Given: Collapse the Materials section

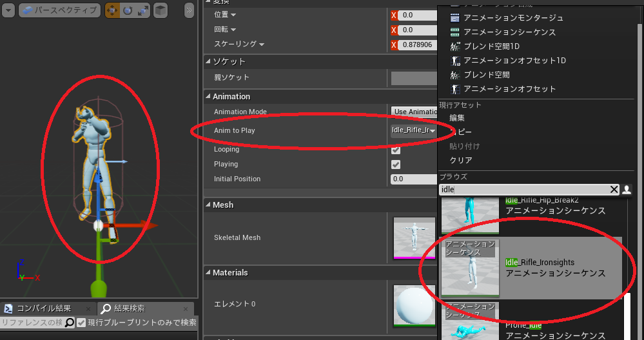Looking at the screenshot, I should tap(208, 272).
